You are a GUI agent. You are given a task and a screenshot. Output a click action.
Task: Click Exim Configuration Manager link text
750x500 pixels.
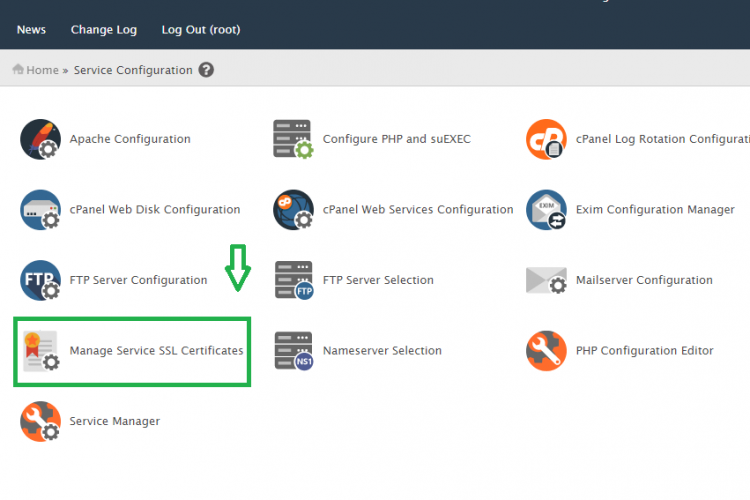(x=655, y=210)
